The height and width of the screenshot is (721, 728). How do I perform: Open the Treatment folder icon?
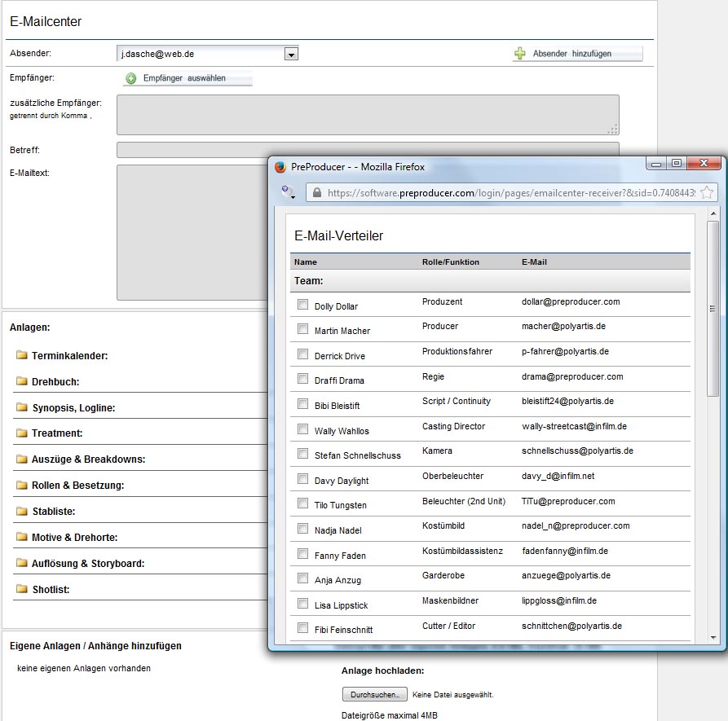tap(21, 433)
